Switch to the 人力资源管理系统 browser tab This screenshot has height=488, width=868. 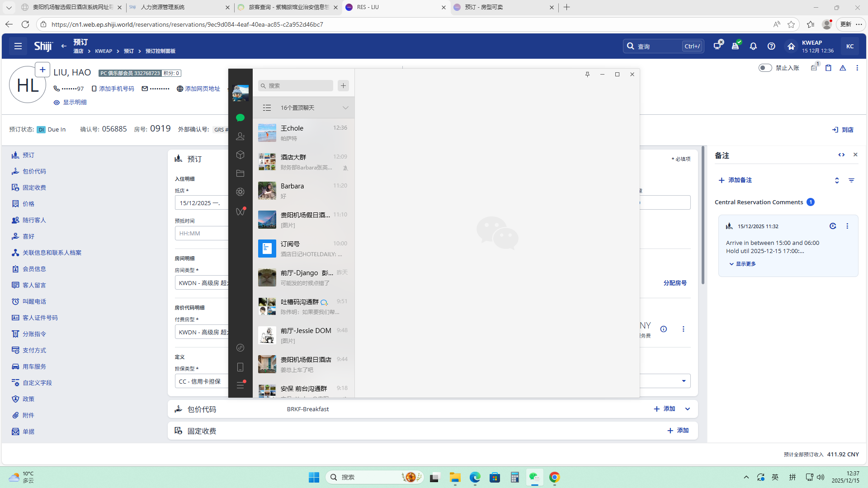(163, 7)
